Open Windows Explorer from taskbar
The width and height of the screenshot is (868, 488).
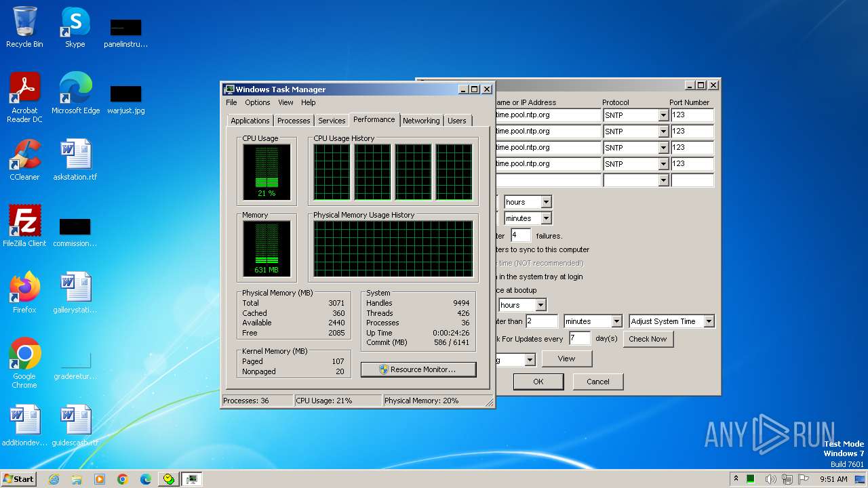coord(77,479)
